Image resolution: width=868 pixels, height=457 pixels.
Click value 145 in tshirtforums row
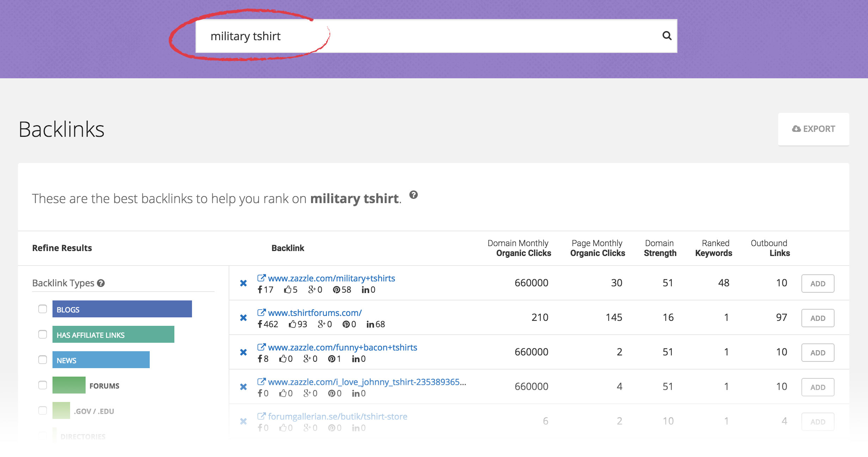tap(614, 318)
